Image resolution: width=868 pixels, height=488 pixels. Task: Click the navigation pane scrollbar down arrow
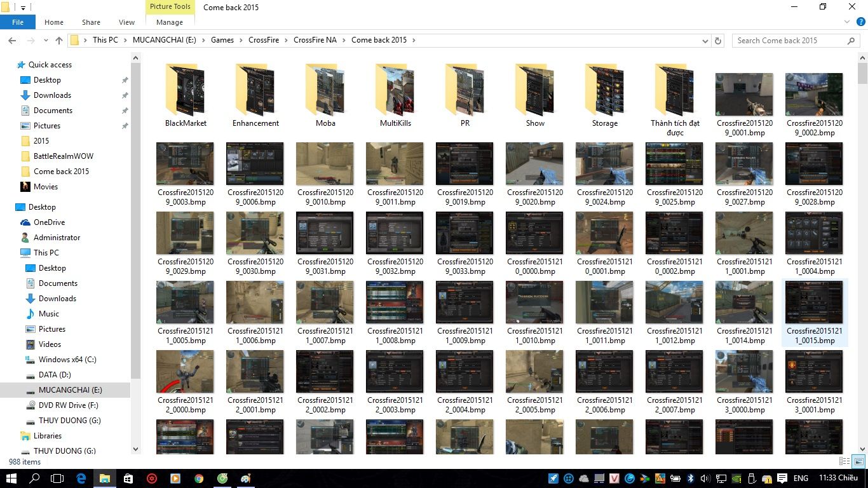pos(135,449)
